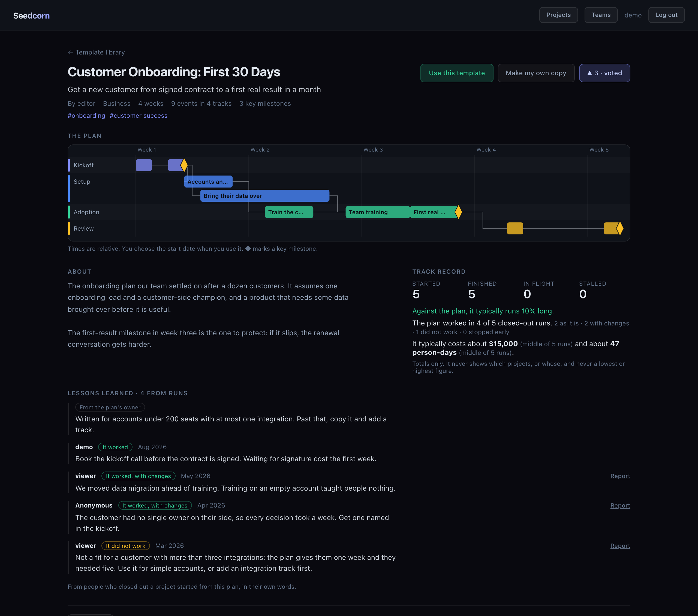Click Make my own copy
Screen dimensions: 698x616
[x=536, y=73]
